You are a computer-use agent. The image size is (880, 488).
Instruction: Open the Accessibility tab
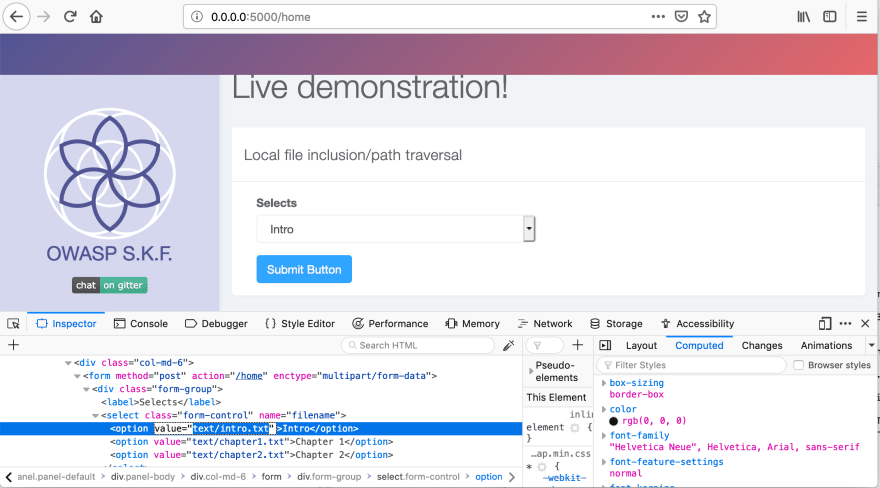click(x=698, y=324)
